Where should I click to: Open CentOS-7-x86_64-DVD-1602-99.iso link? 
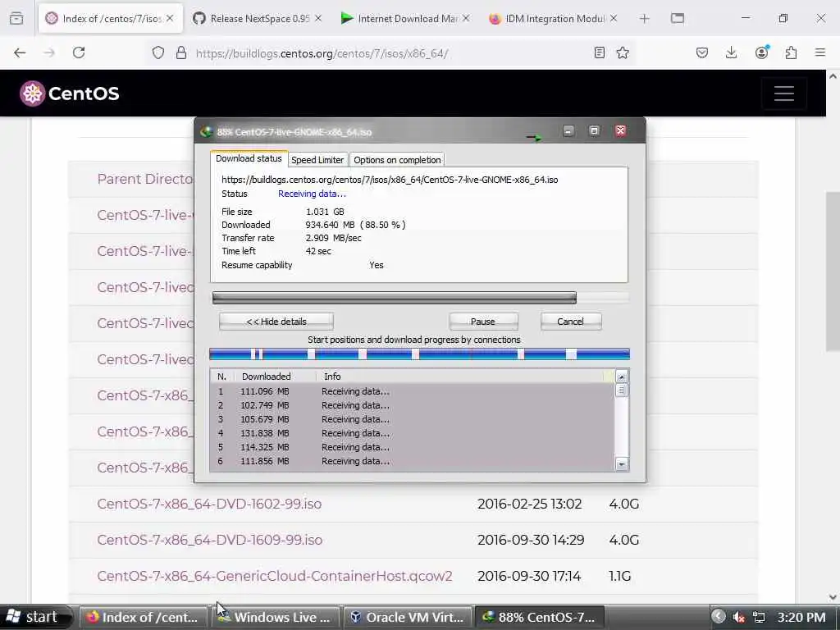(x=209, y=504)
